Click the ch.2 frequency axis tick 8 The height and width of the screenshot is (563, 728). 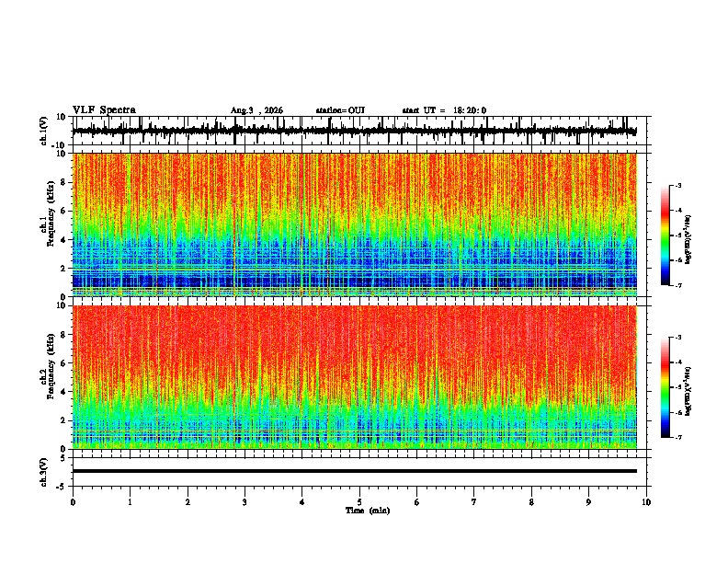click(63, 335)
